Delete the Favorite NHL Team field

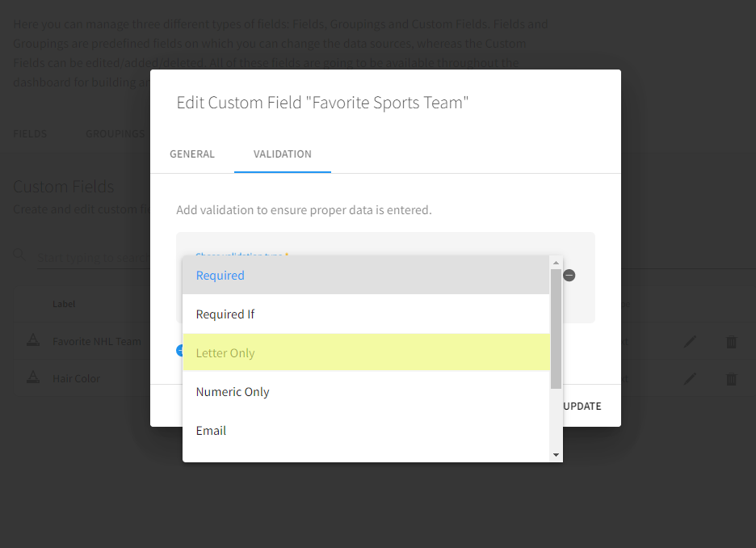(731, 342)
